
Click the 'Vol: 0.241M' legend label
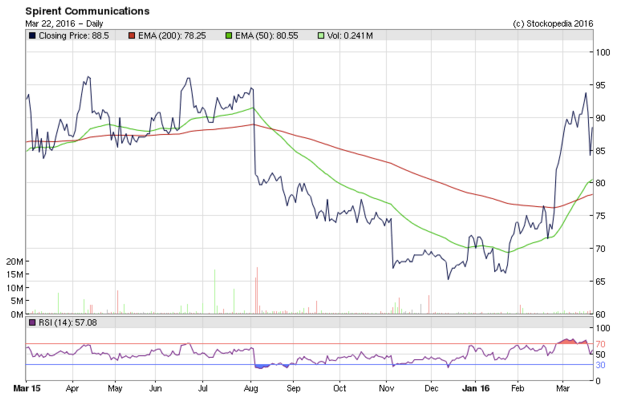click(x=350, y=36)
